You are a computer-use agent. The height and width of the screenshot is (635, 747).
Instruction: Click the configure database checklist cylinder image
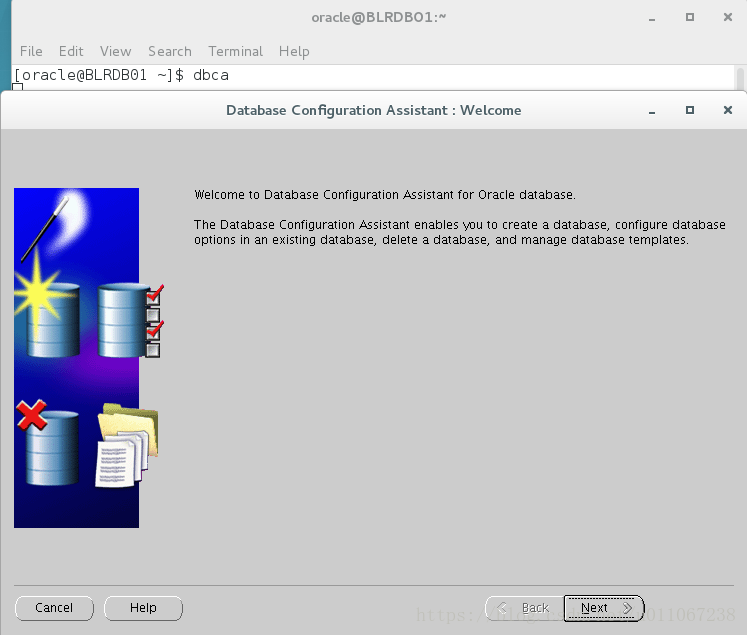click(130, 320)
